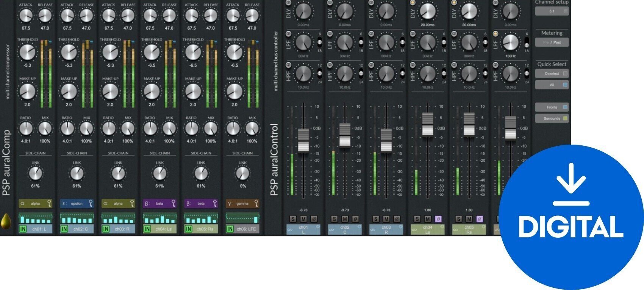This screenshot has height=290, width=644.
Task: Click the ch03 R Ratio knob
Action: pyautogui.click(x=108, y=129)
